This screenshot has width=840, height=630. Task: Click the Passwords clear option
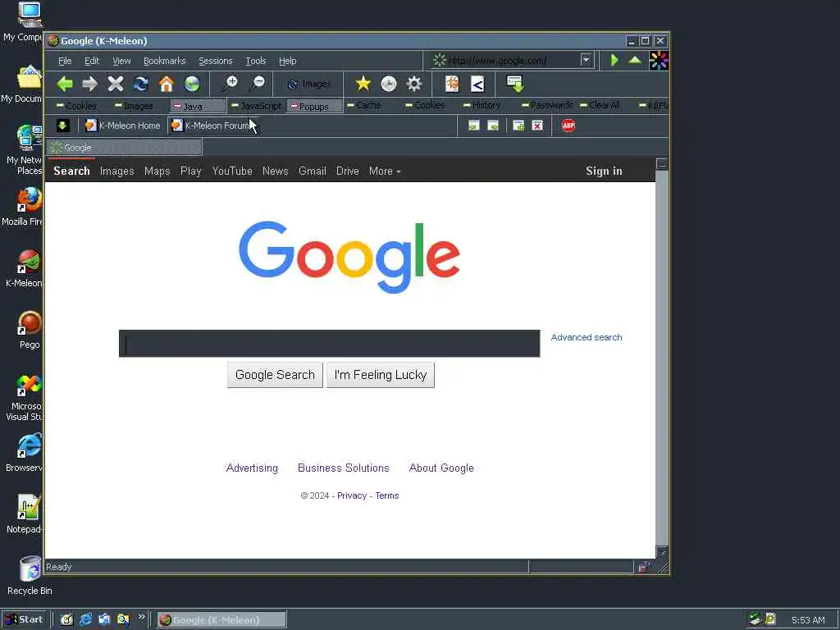(547, 105)
